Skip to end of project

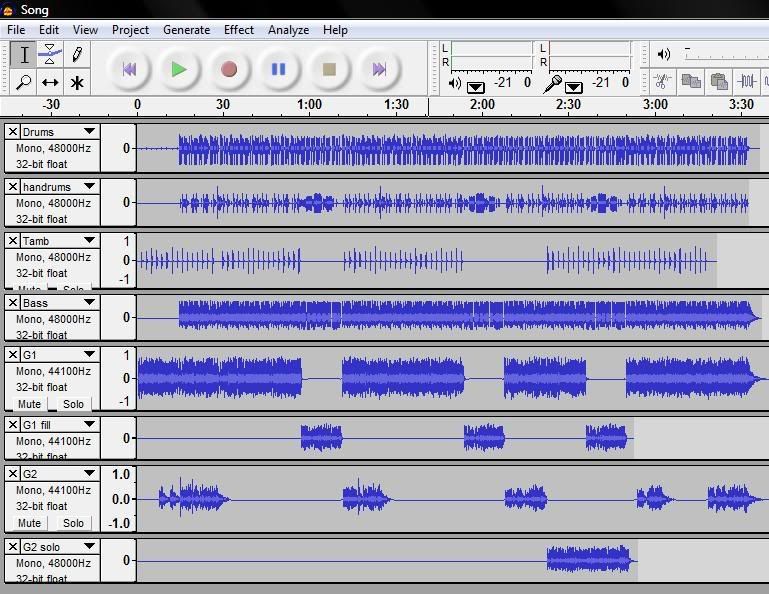pos(379,69)
